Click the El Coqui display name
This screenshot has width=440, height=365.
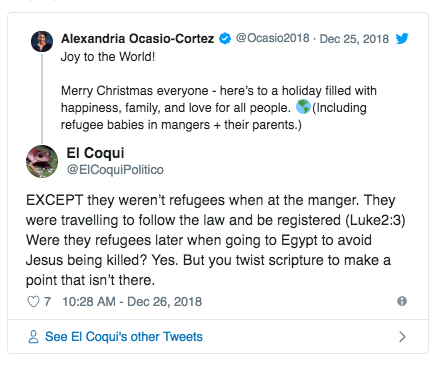pyautogui.click(x=95, y=153)
